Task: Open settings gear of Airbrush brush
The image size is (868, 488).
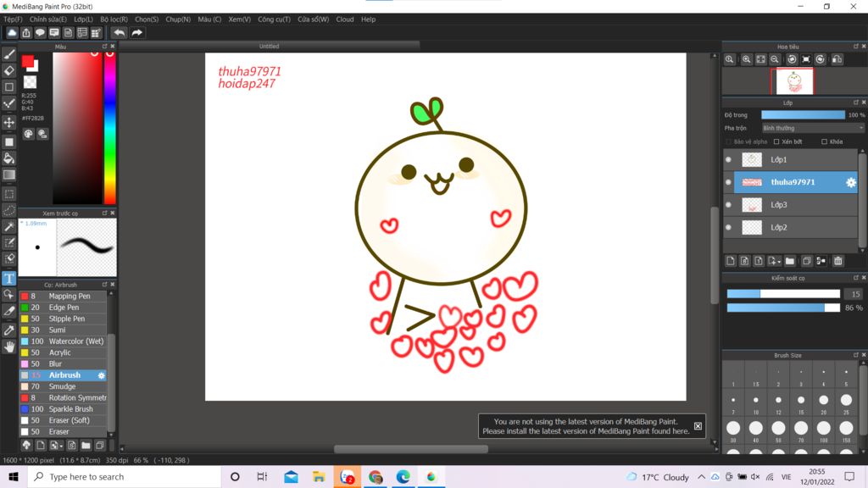Action: click(102, 375)
